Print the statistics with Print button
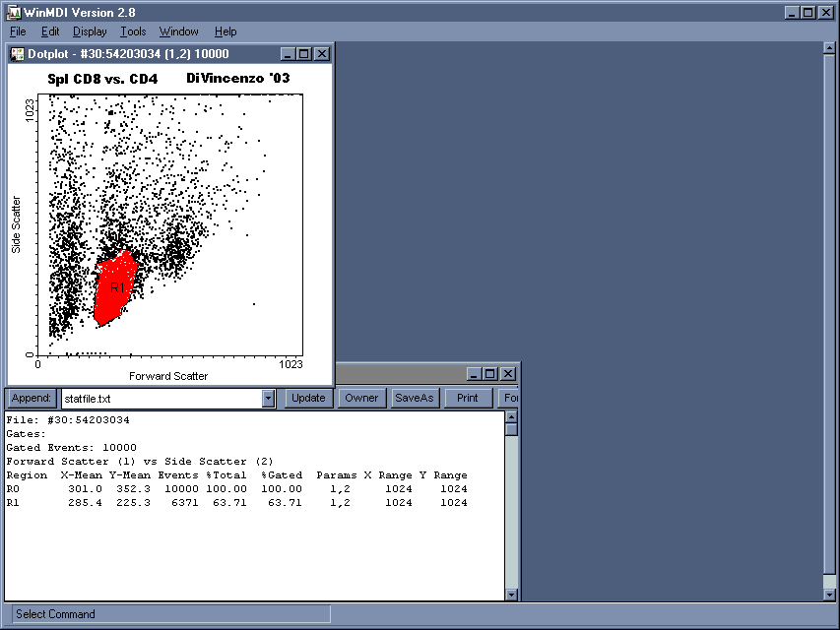The width and height of the screenshot is (840, 630). pyautogui.click(x=468, y=398)
